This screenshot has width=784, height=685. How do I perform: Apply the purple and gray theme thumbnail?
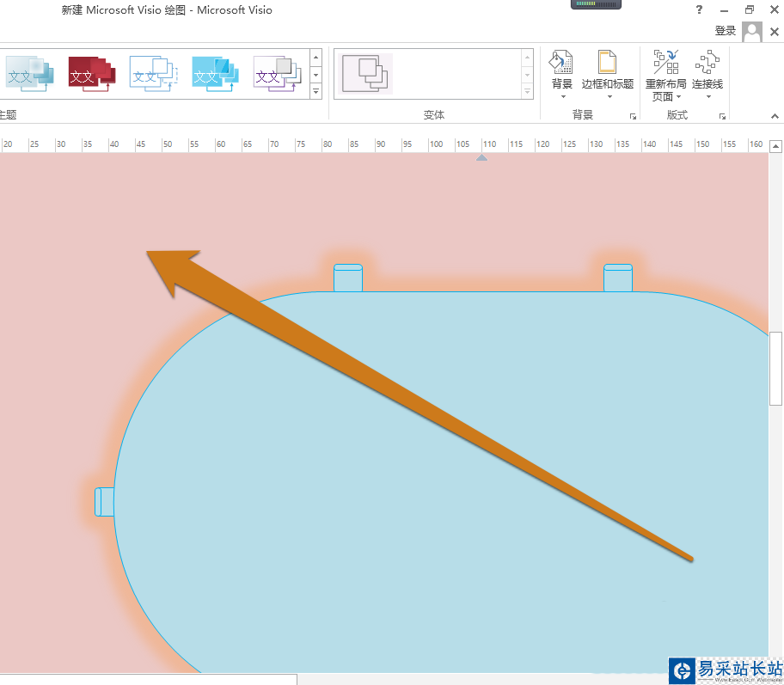[x=278, y=74]
